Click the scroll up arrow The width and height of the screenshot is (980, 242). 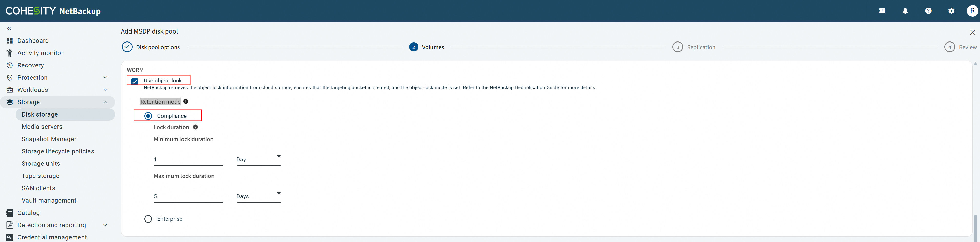pos(975,64)
